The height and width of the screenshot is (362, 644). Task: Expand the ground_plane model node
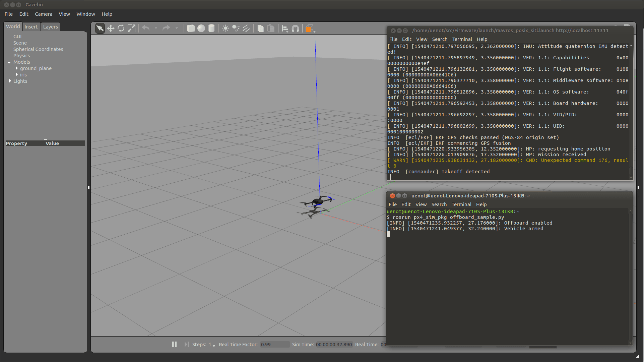16,68
